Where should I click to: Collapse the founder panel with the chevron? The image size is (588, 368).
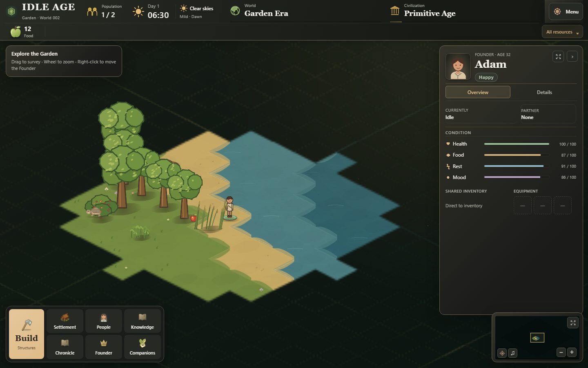[x=572, y=57]
